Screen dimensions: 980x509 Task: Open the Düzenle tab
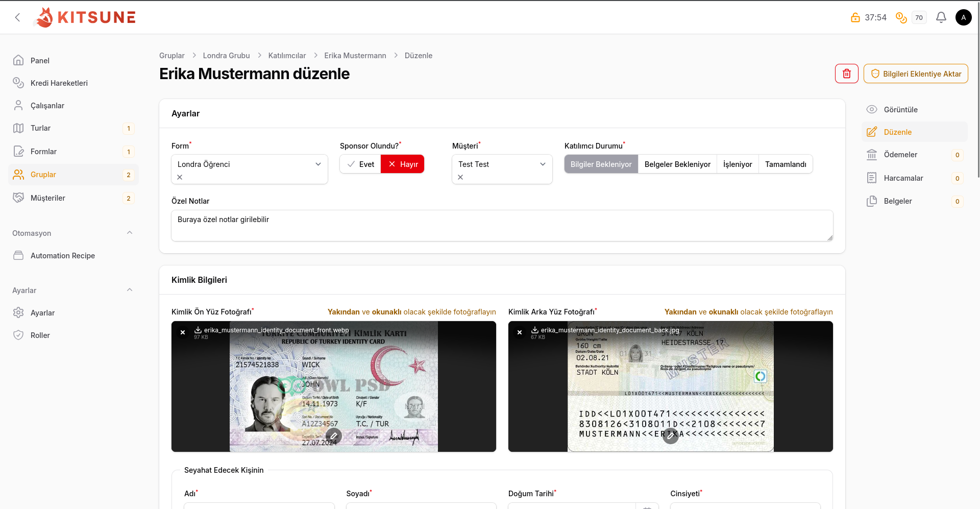[x=915, y=132]
